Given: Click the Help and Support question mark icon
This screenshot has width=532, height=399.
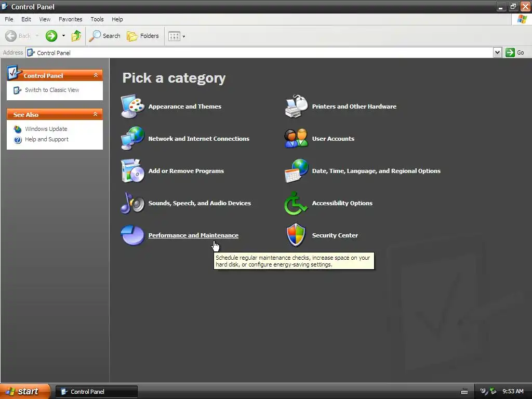Looking at the screenshot, I should [x=18, y=139].
